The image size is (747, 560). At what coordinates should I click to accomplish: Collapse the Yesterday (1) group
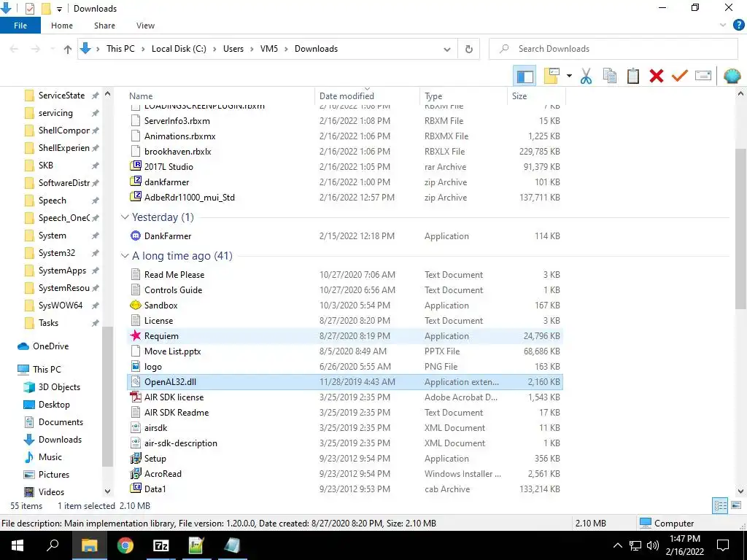[125, 217]
